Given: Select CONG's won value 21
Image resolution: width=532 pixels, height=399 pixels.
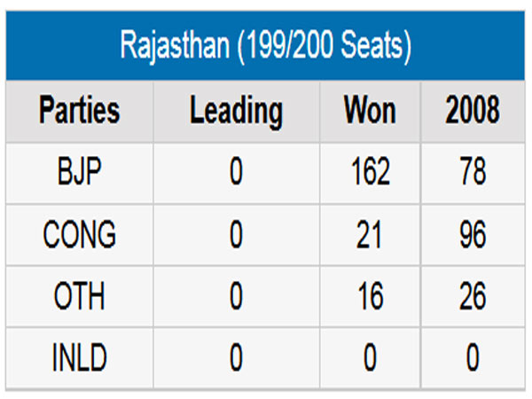Looking at the screenshot, I should tap(370, 235).
